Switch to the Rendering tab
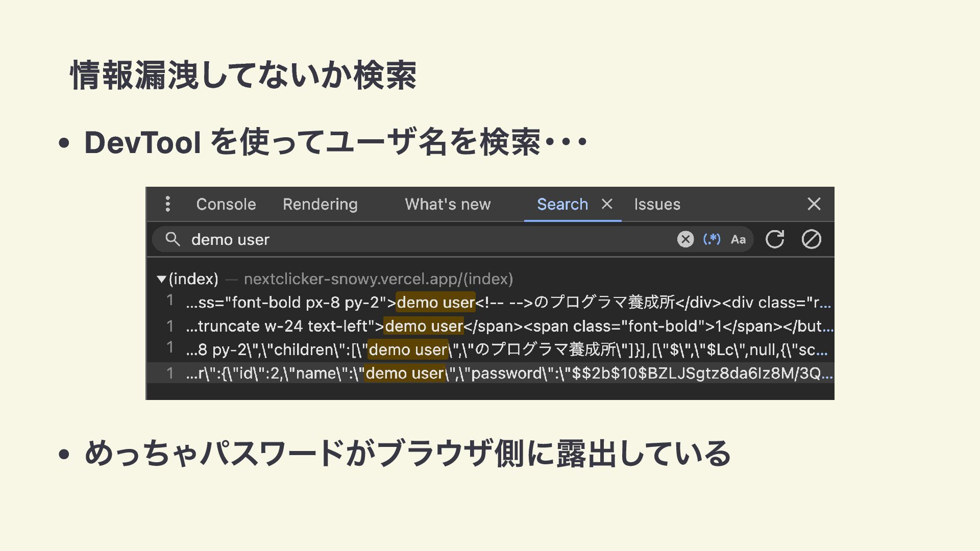 [320, 204]
